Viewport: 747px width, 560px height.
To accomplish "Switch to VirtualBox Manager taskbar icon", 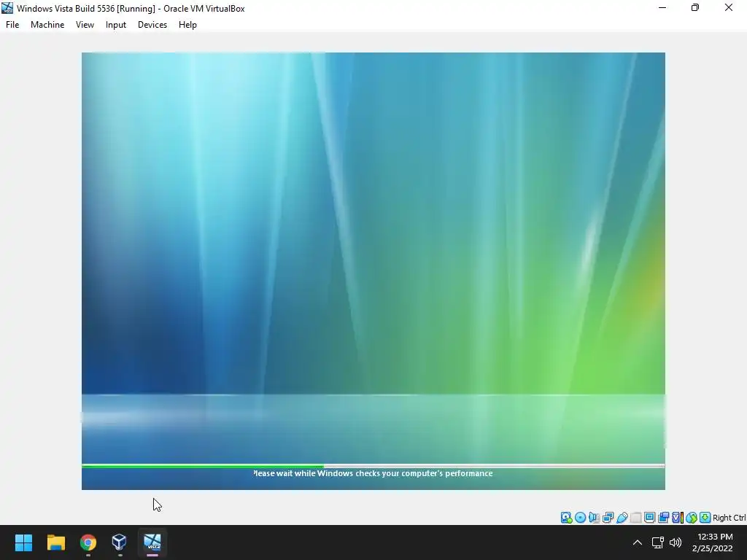I will 119,542.
